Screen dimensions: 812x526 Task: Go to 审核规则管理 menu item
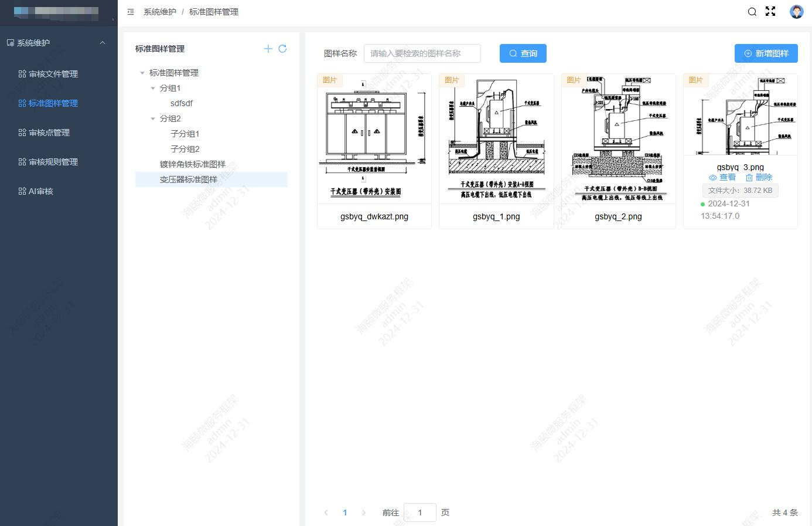(x=53, y=162)
